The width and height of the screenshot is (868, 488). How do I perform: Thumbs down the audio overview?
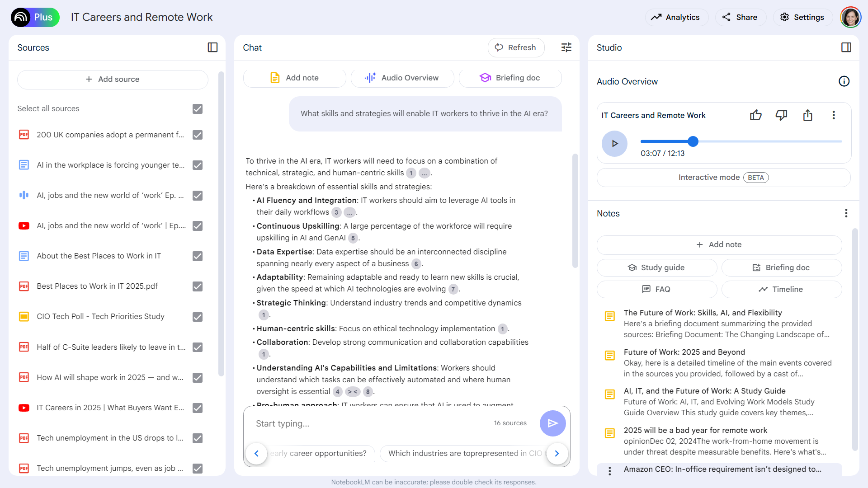pyautogui.click(x=781, y=115)
